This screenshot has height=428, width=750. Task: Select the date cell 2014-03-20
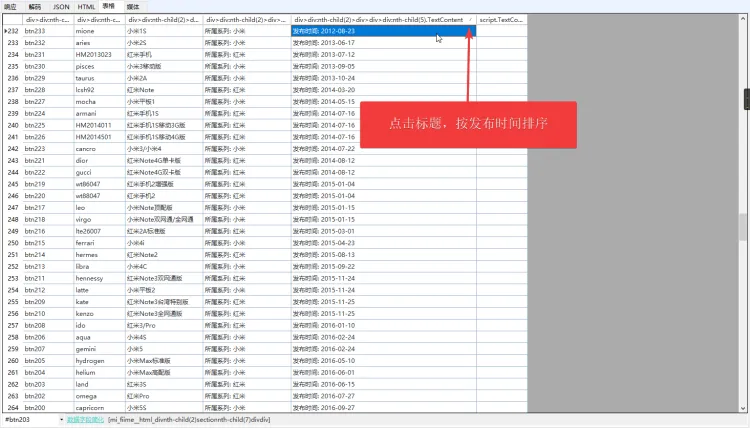point(384,90)
